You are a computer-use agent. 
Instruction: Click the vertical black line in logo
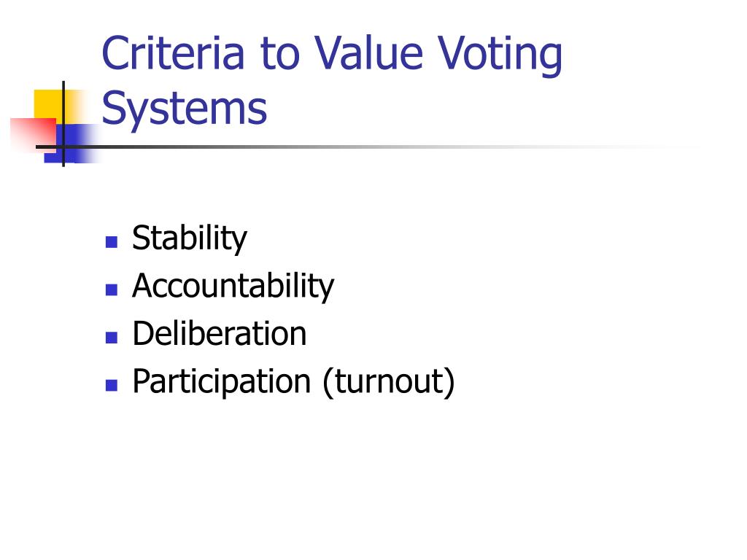pos(63,124)
